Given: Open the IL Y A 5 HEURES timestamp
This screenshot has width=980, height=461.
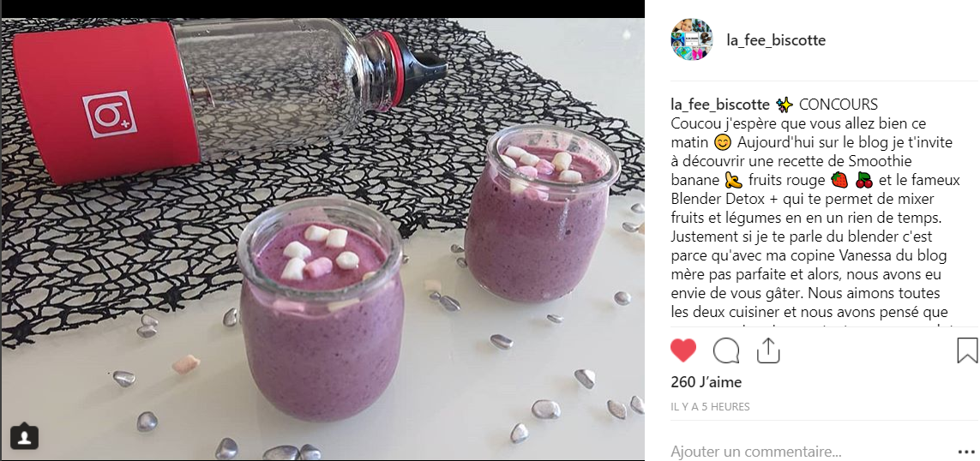Looking at the screenshot, I should [710, 407].
